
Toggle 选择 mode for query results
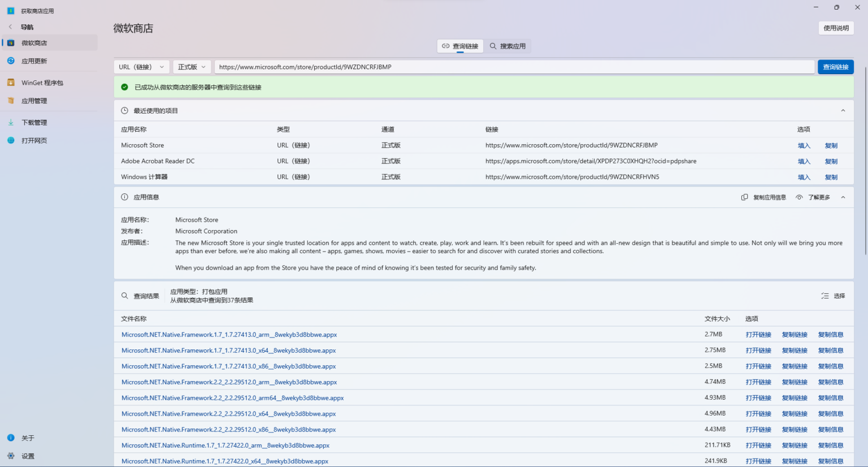tap(834, 296)
